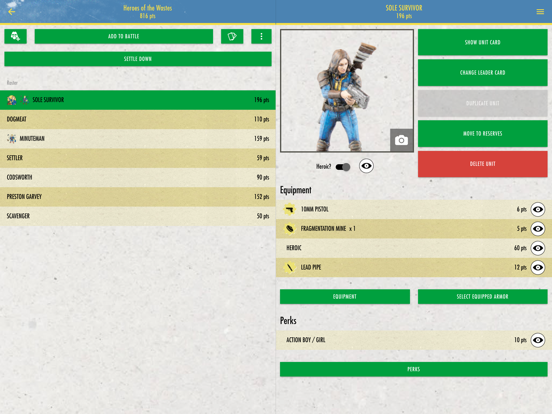Viewport: 552px width, 414px height.
Task: Click the Lead Pipe melee icon
Action: click(289, 268)
